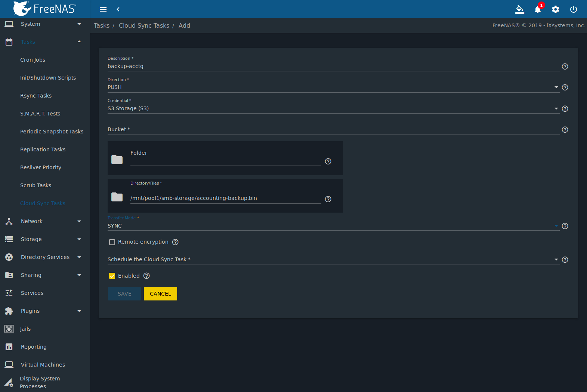587x392 pixels.
Task: Collapse the Tasks menu arrow
Action: 79,41
